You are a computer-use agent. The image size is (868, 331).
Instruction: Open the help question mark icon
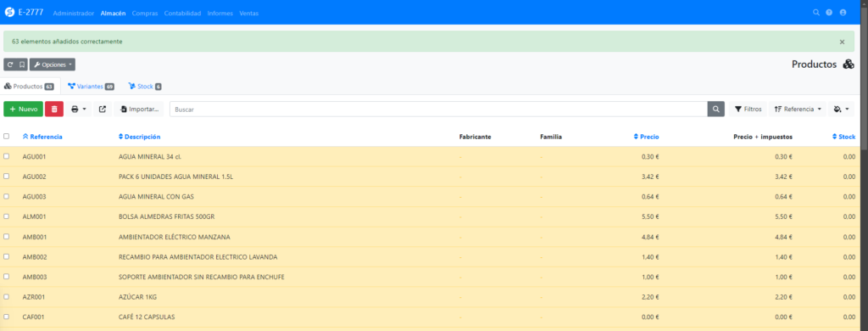[829, 12]
